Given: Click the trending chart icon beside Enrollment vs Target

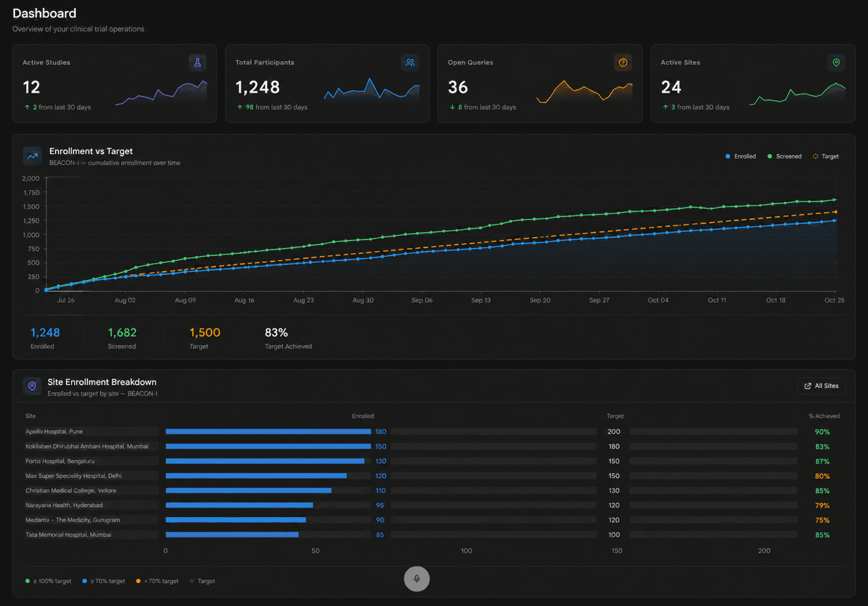Looking at the screenshot, I should tap(32, 156).
